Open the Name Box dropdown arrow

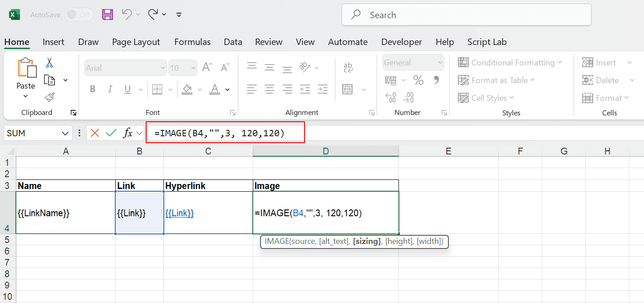[64, 134]
